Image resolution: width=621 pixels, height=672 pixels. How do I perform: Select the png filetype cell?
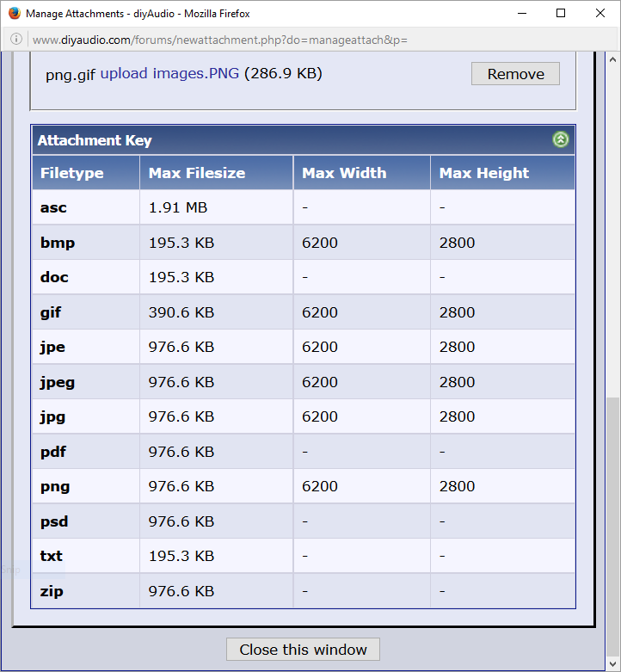click(x=86, y=486)
